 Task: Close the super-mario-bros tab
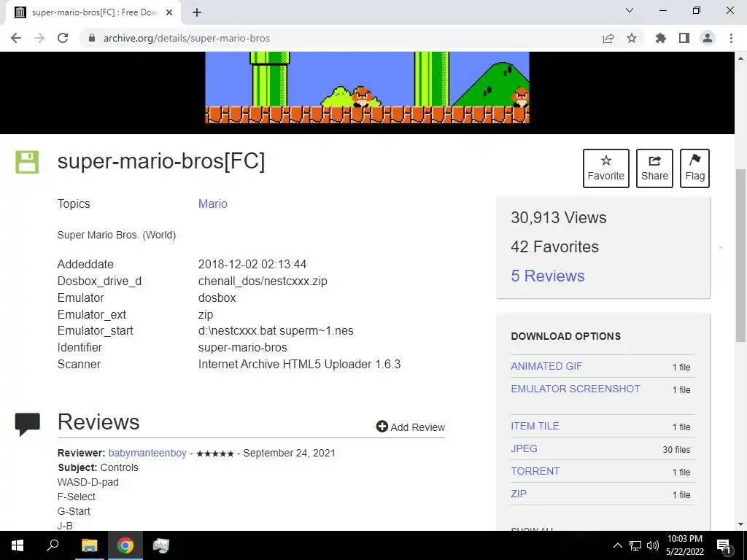click(x=169, y=12)
